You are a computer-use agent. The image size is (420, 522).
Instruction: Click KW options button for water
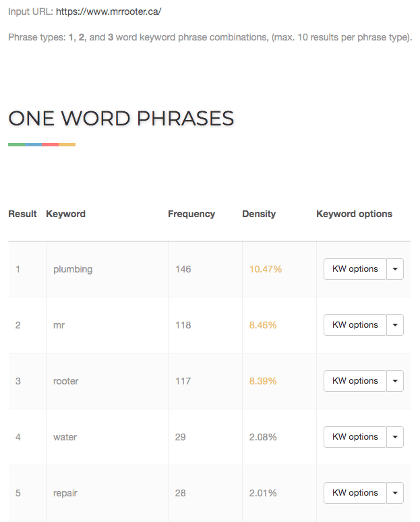355,437
